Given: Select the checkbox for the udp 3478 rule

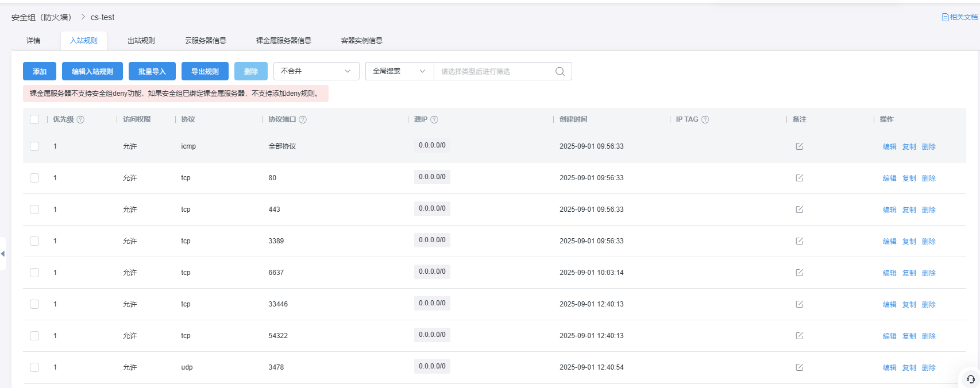Looking at the screenshot, I should pos(34,367).
